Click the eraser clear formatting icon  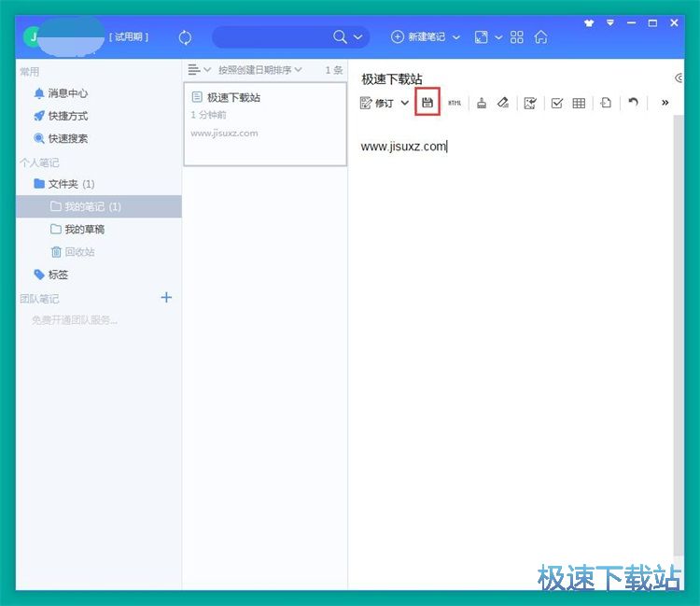pyautogui.click(x=503, y=103)
